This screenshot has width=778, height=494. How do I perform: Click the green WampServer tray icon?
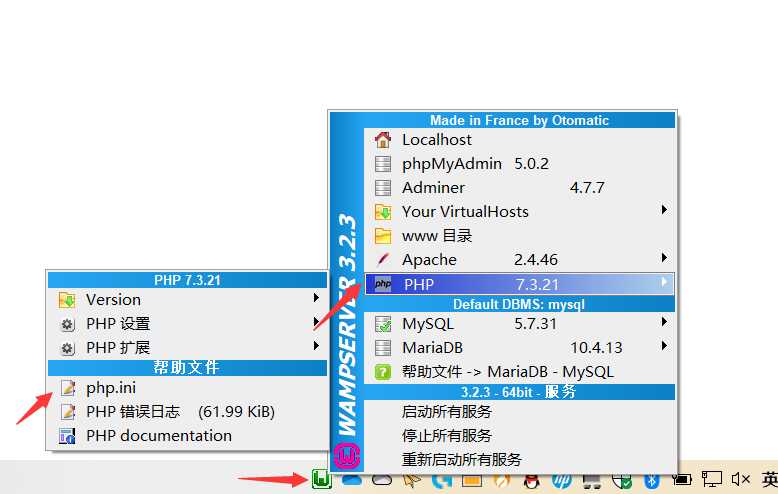pos(322,479)
